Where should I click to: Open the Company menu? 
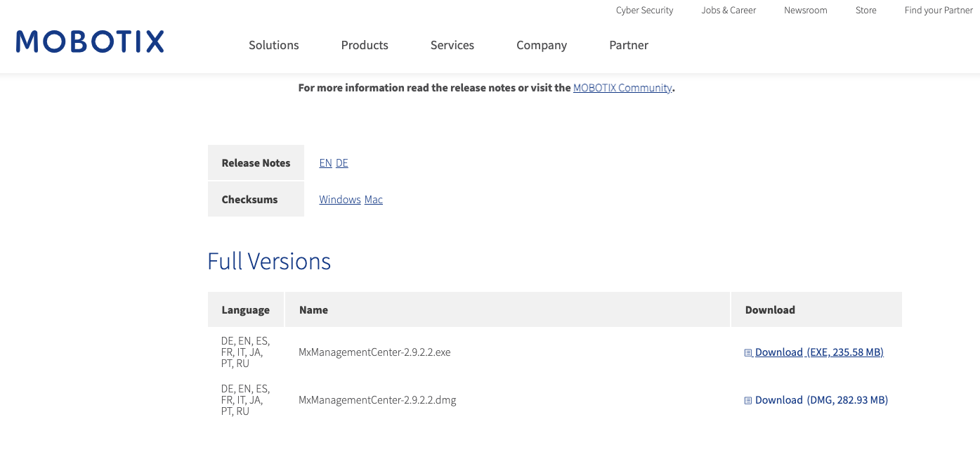click(x=542, y=45)
